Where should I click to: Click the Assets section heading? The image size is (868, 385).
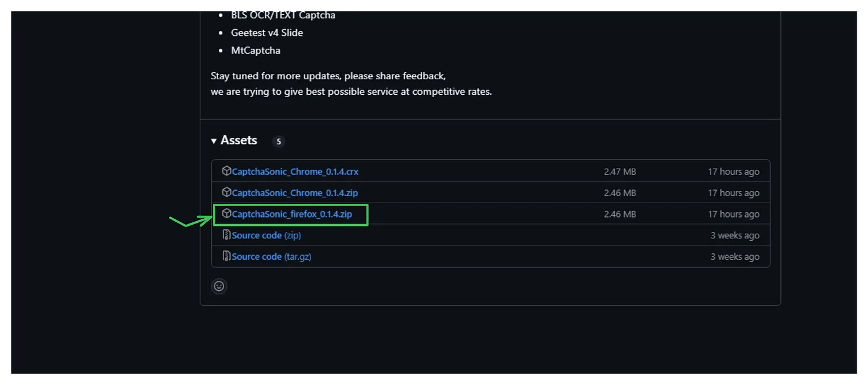point(238,141)
